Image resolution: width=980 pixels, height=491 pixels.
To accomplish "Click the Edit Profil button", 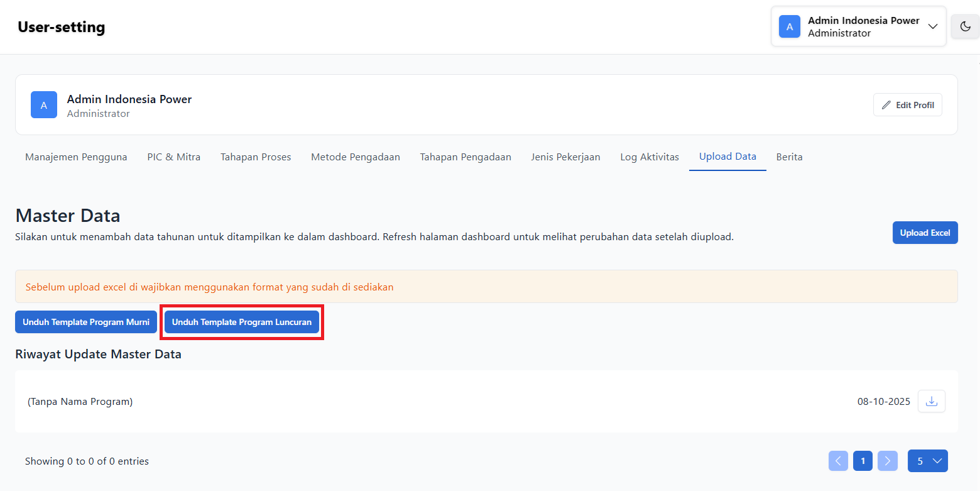I will [907, 105].
